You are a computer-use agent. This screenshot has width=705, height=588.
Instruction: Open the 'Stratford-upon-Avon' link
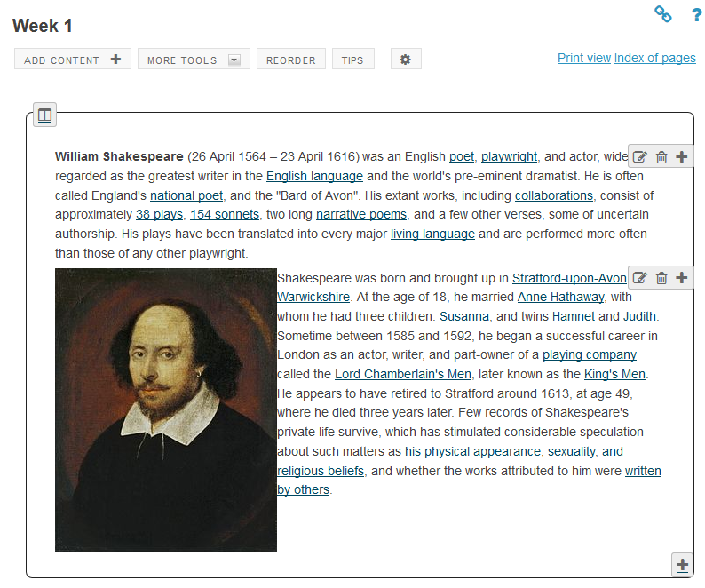tap(569, 278)
